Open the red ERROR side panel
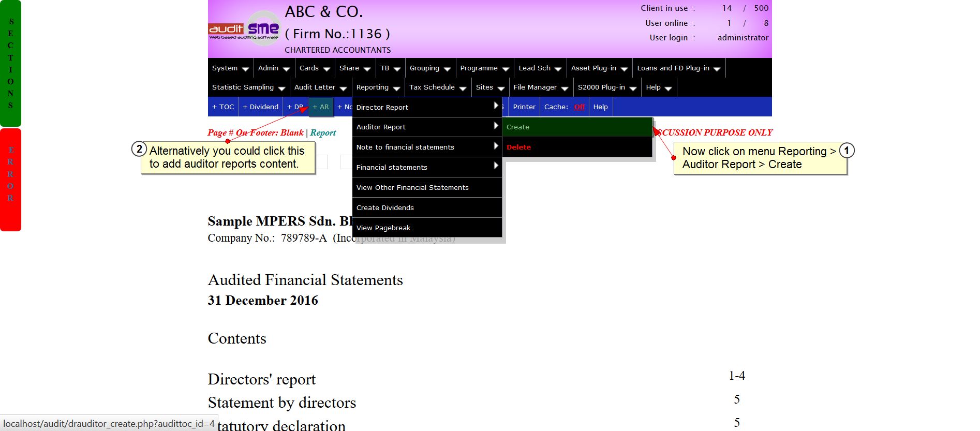Viewport: 980px width, 431px height. 10,179
